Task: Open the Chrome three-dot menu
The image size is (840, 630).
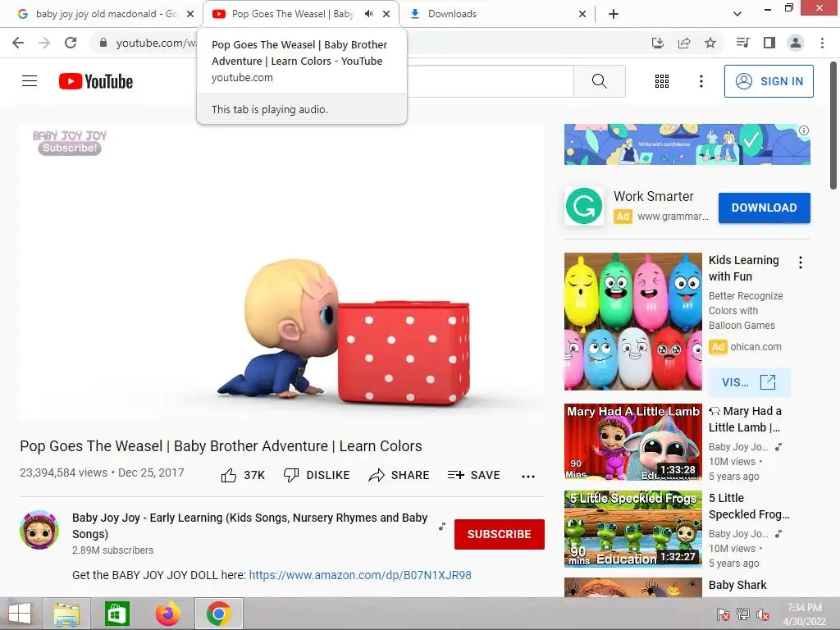Action: coord(822,43)
